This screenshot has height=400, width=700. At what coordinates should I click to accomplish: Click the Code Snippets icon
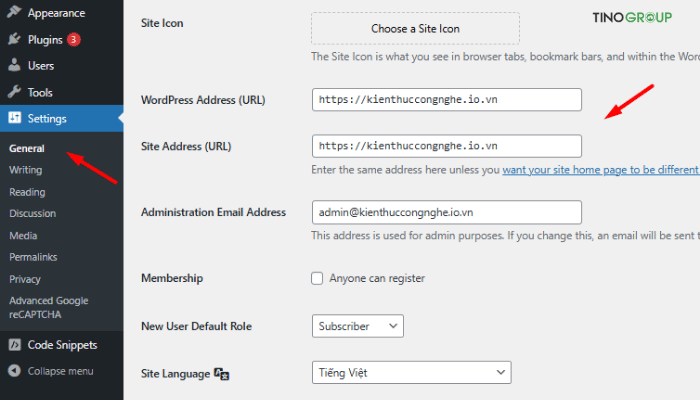click(14, 345)
